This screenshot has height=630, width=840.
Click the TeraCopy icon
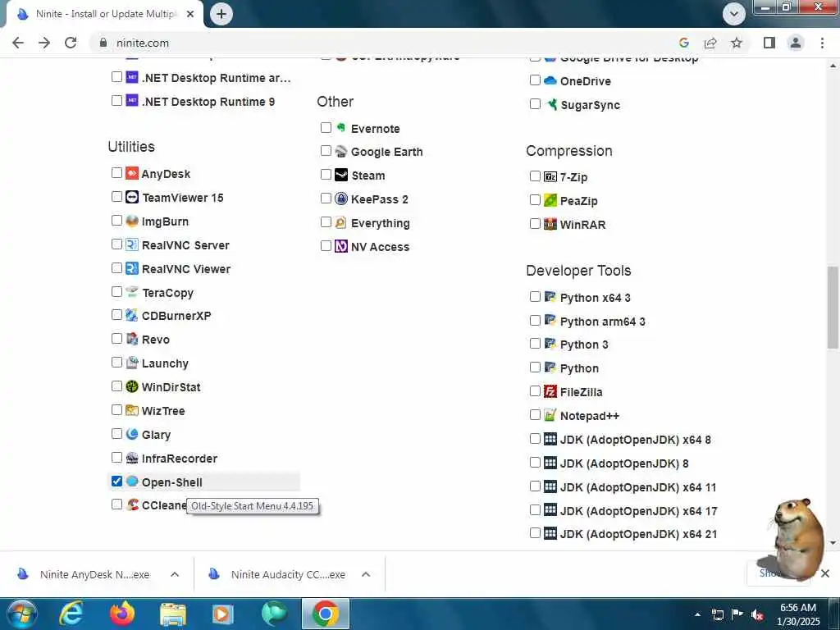(x=132, y=292)
